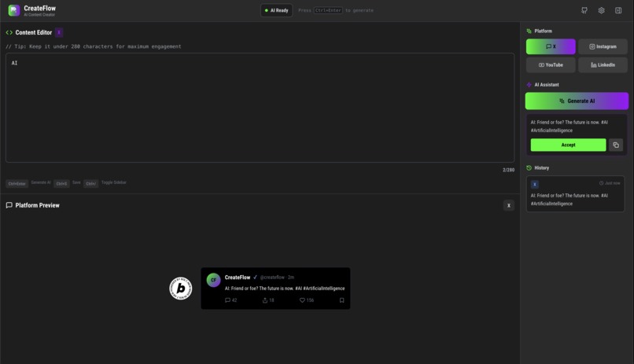The width and height of the screenshot is (634, 364).
Task: Click the 'Just now' timestamp in History
Action: pos(610,183)
